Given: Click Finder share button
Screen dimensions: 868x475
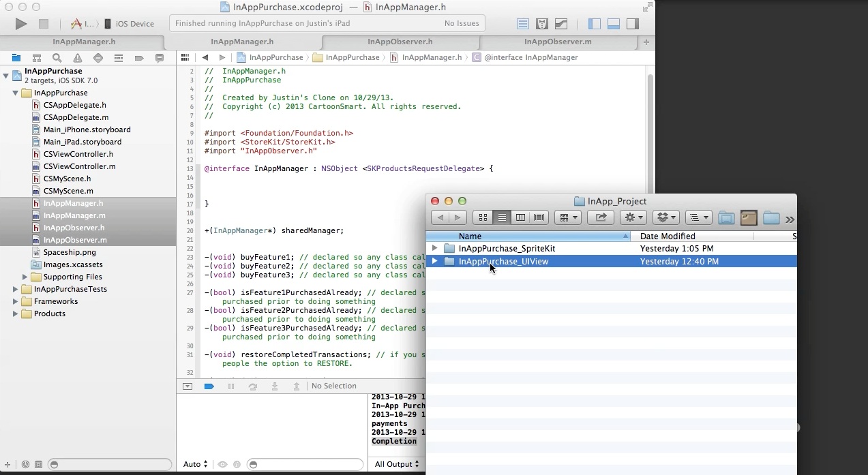Looking at the screenshot, I should (601, 217).
